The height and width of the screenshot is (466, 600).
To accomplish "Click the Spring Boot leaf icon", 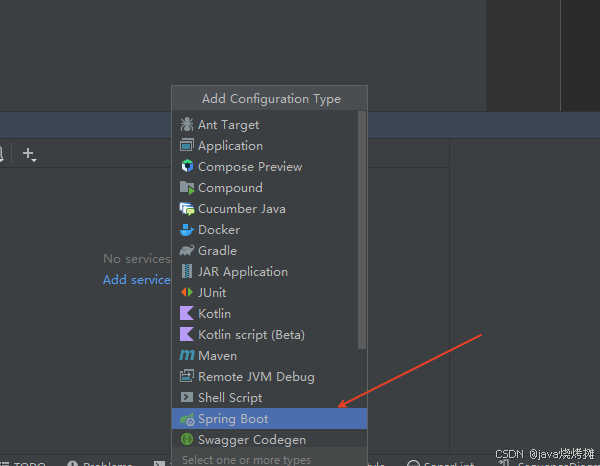I will pyautogui.click(x=187, y=419).
